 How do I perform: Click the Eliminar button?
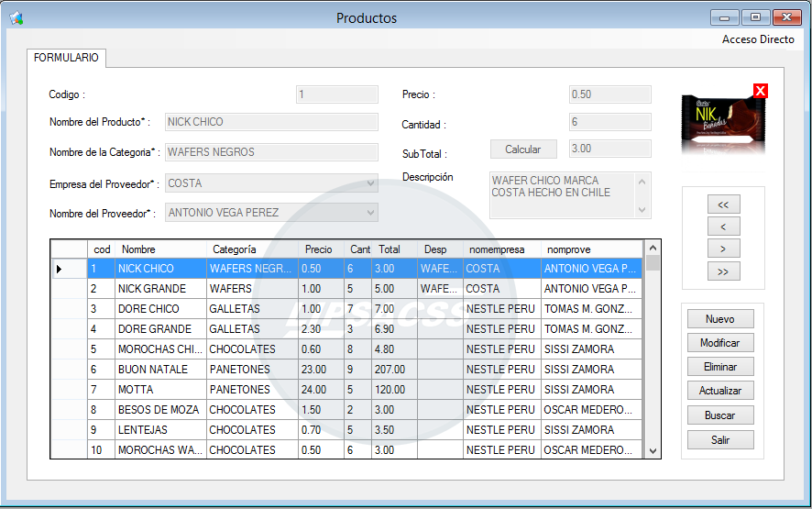pyautogui.click(x=719, y=367)
